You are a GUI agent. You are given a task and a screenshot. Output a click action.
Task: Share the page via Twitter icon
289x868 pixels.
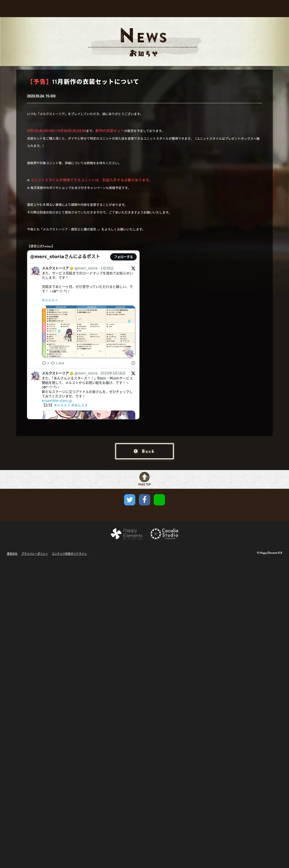[129, 499]
